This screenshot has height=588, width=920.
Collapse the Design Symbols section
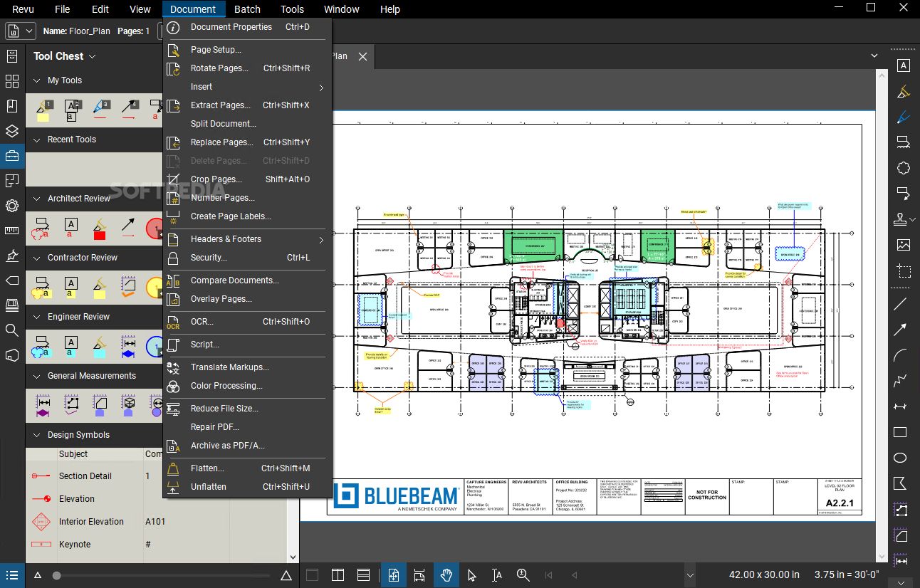click(36, 435)
